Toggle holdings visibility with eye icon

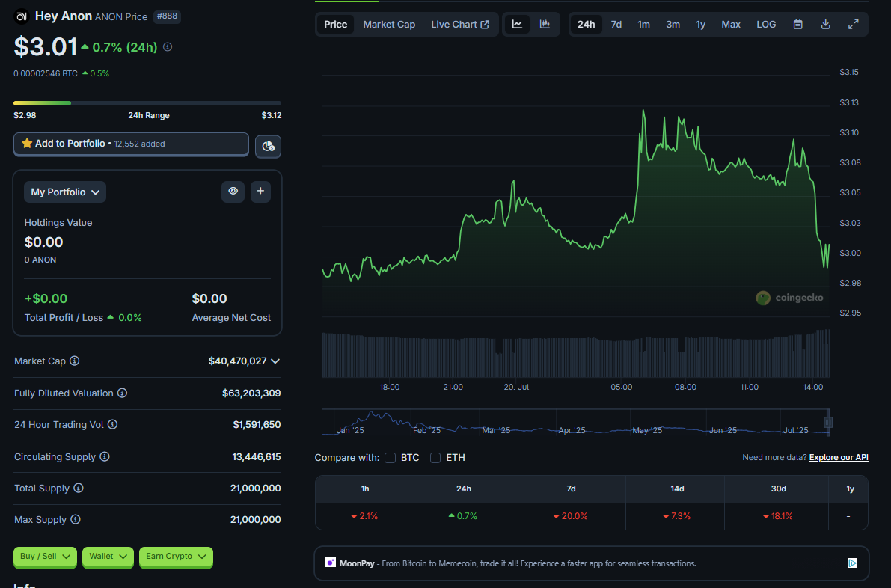coord(233,192)
